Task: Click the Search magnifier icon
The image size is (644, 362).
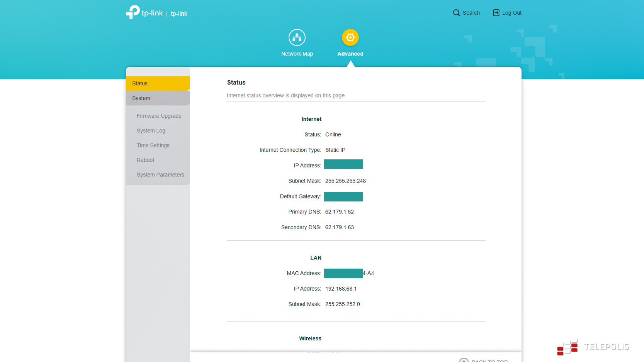Action: point(456,13)
